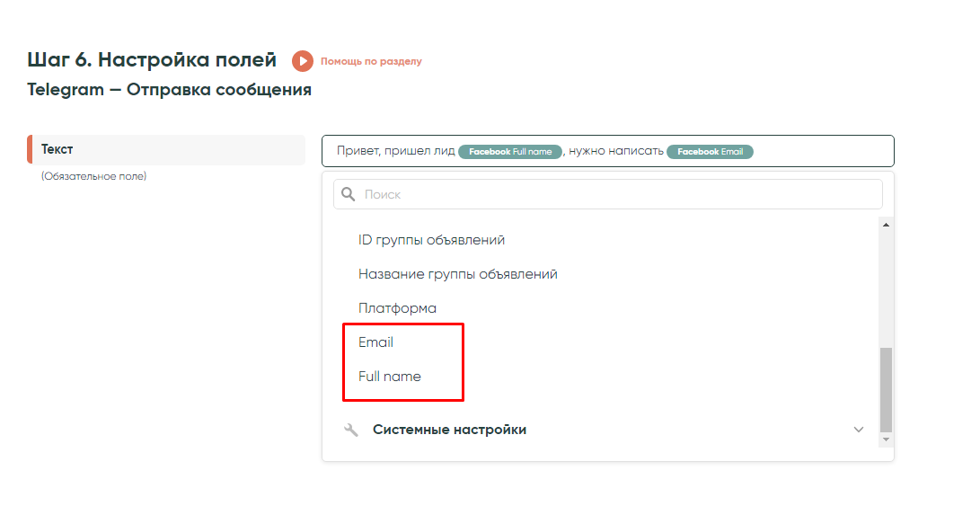Click the wrench icon for system settings
Screen dimensions: 980x506
(351, 430)
